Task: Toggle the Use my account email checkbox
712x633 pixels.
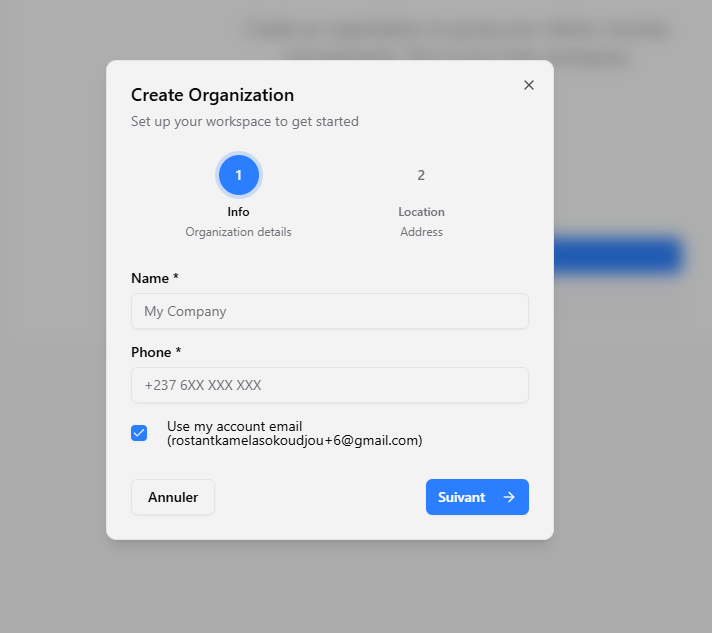Action: pos(139,433)
